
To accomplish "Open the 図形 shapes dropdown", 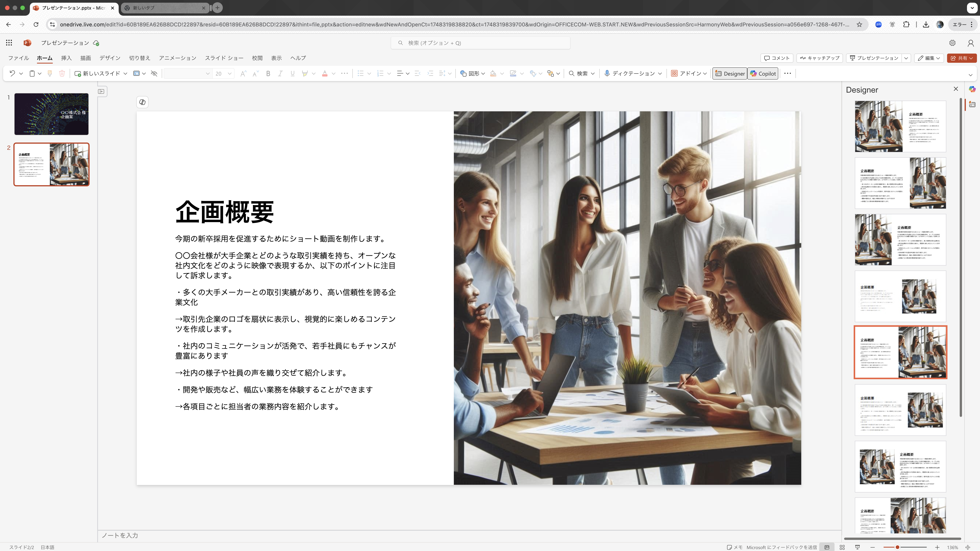I will click(472, 73).
